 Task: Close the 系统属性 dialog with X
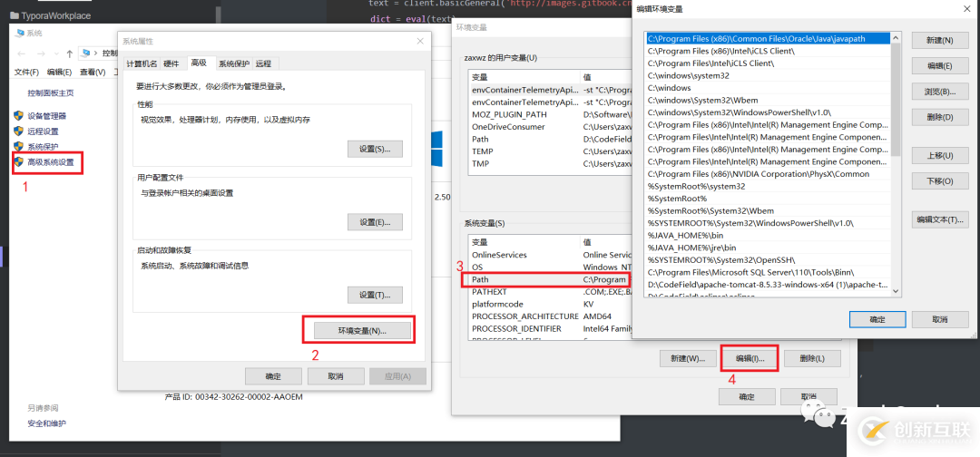click(x=420, y=41)
